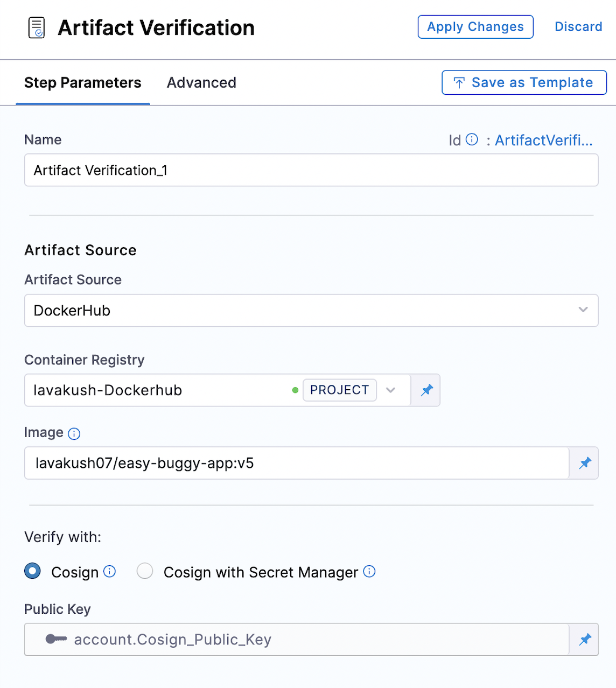Click the Name field with Artifact Verification_1
Image resolution: width=616 pixels, height=688 pixels.
tap(311, 170)
